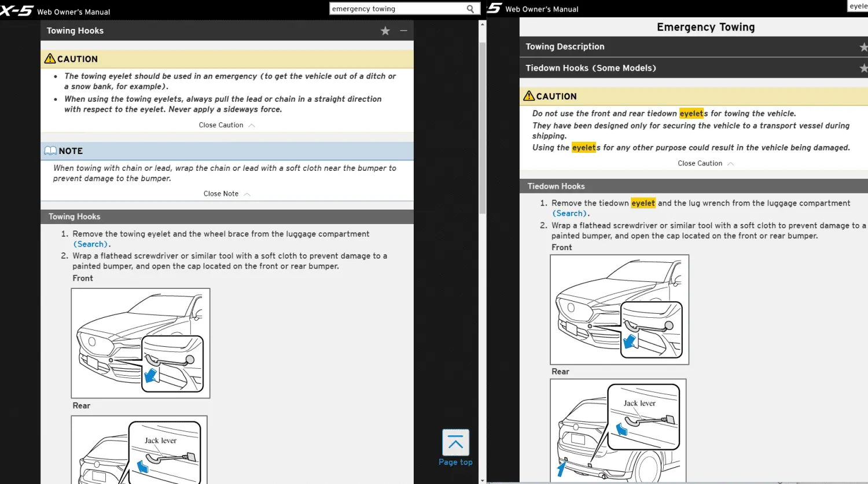This screenshot has width=868, height=484.
Task: Close the Note box in left manual
Action: [x=227, y=194]
